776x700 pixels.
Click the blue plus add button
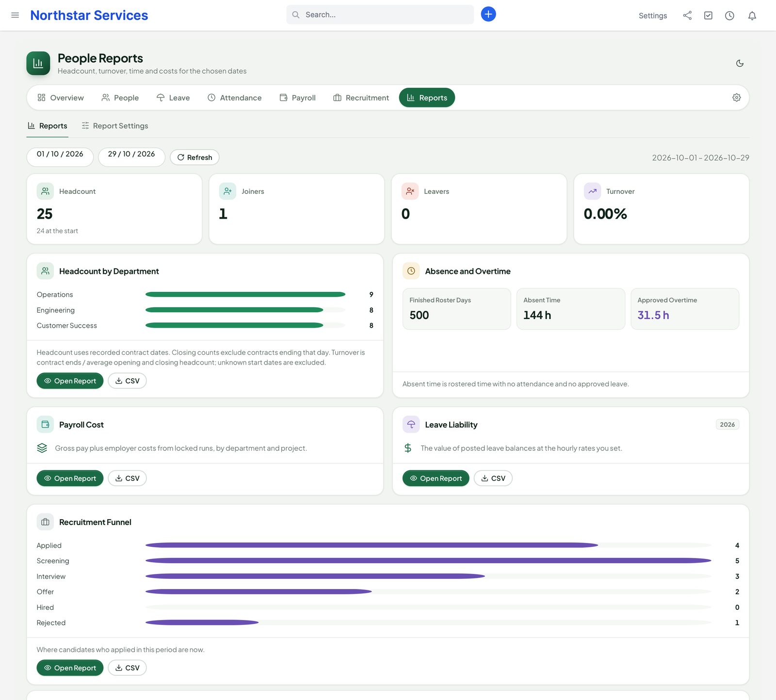click(488, 14)
